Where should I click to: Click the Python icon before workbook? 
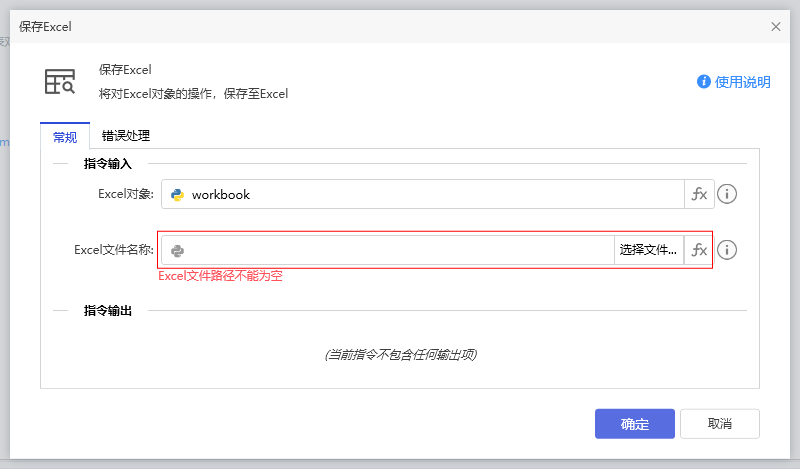point(177,194)
